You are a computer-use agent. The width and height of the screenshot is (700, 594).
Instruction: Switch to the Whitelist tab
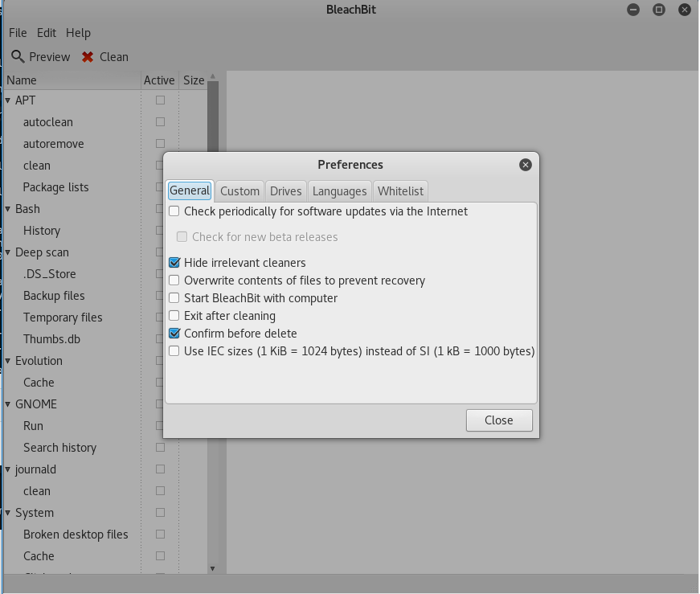pyautogui.click(x=400, y=191)
